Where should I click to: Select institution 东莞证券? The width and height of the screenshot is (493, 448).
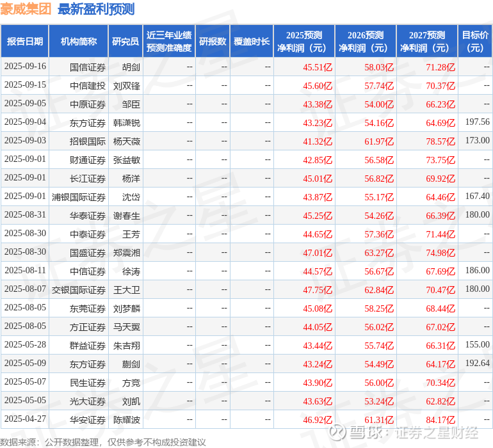(88, 308)
